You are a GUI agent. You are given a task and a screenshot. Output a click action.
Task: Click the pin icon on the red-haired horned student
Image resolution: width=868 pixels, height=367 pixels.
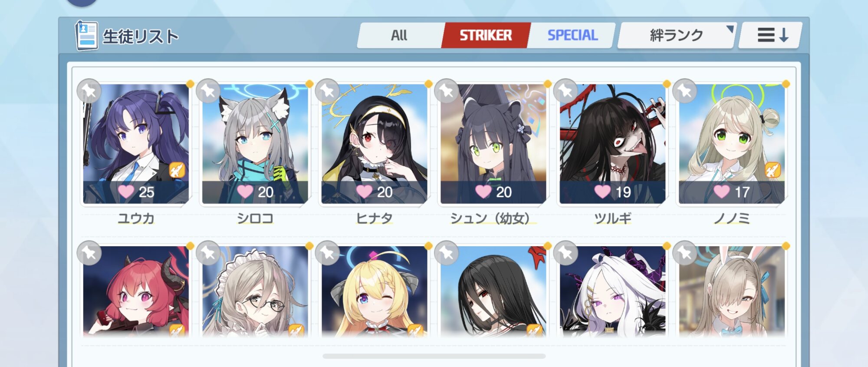point(89,253)
